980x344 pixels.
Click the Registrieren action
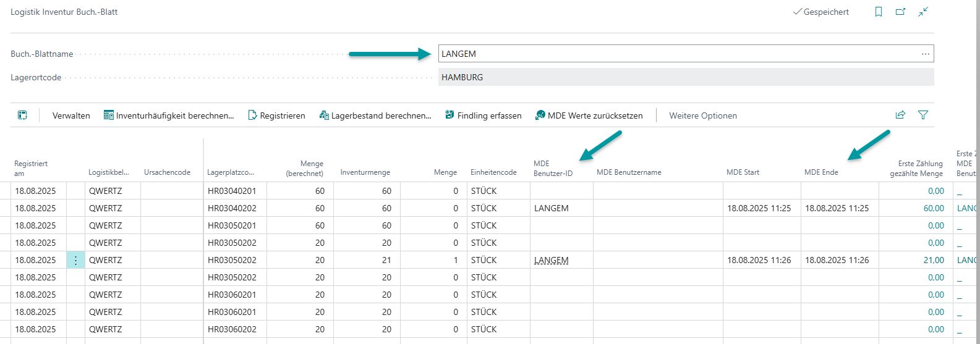[276, 115]
